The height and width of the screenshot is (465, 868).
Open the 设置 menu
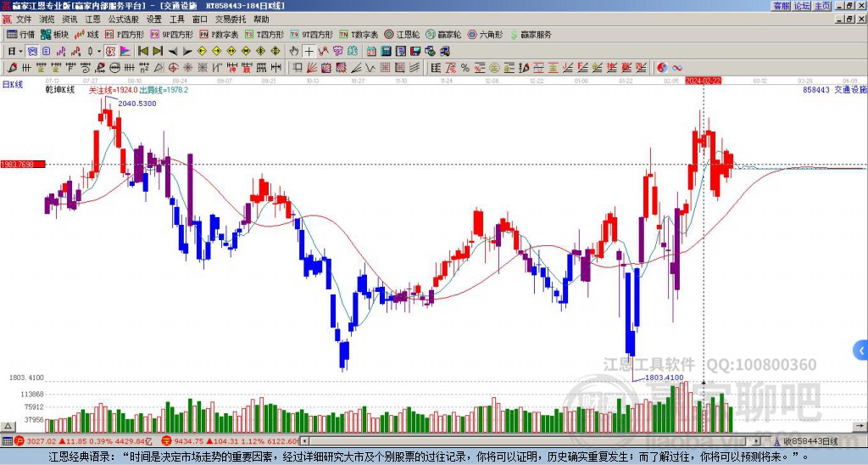[154, 20]
